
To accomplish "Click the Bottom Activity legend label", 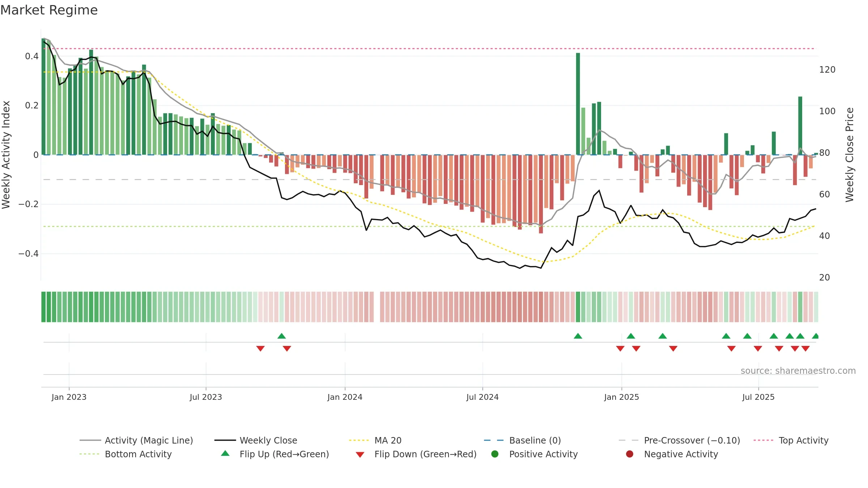I will pos(138,454).
